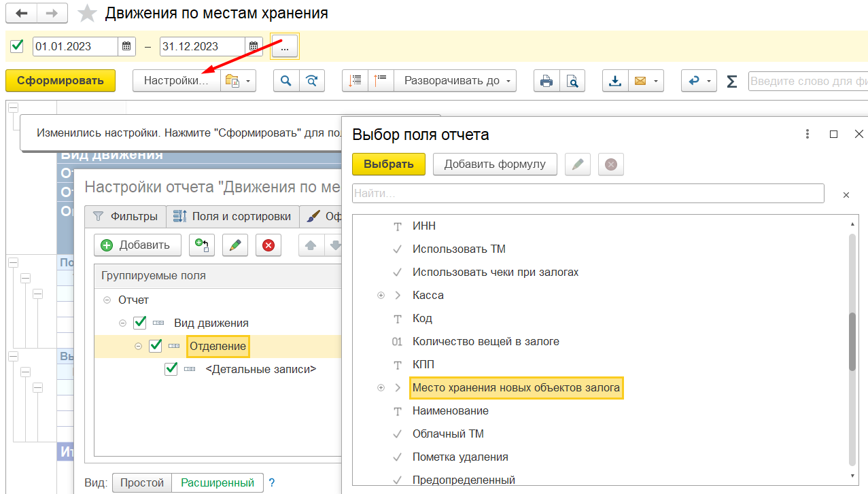The image size is (868, 494).
Task: Expand the Касса field node
Action: (381, 296)
